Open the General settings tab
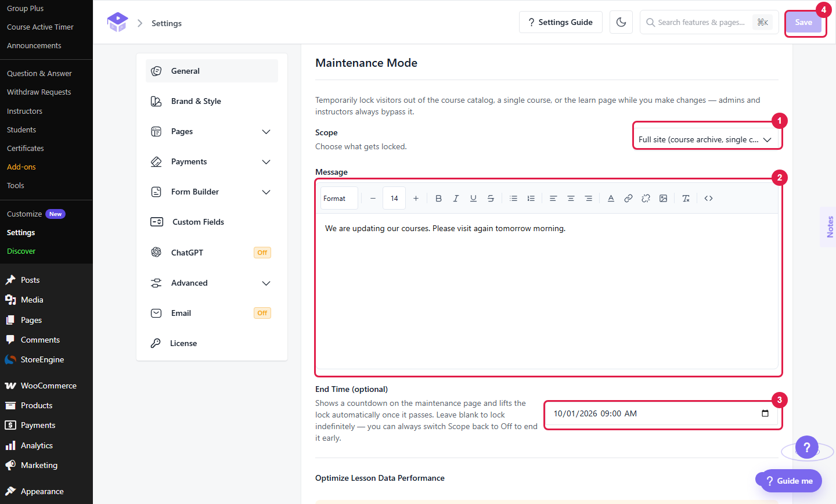The width and height of the screenshot is (836, 504). tap(212, 71)
